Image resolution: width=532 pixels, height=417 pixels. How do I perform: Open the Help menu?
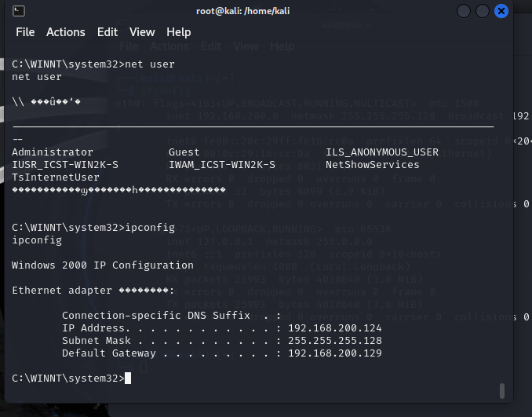[x=179, y=32]
